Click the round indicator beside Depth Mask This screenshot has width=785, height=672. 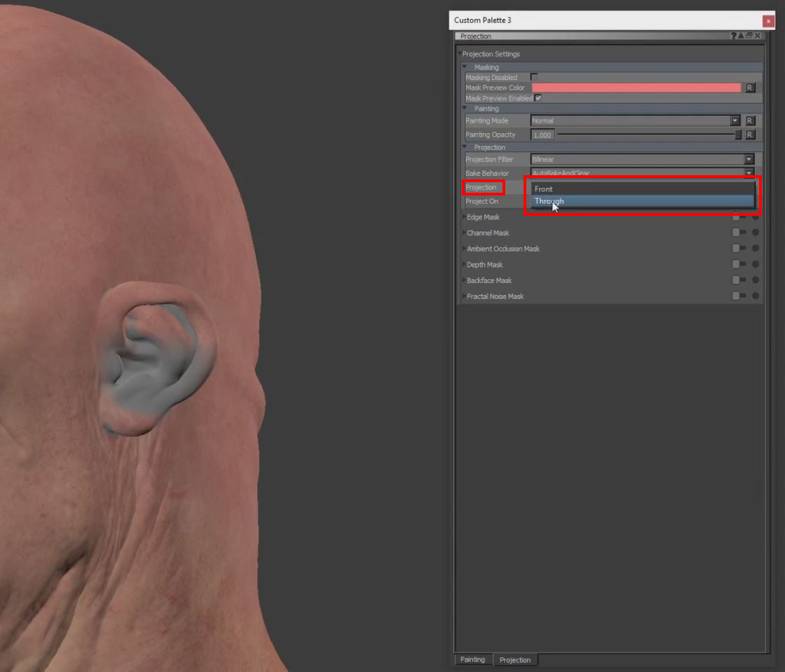(756, 265)
